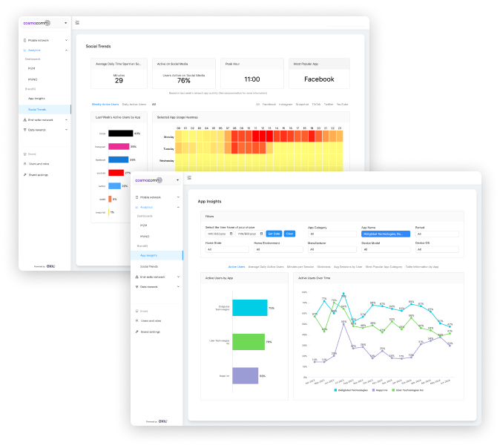Open calendar picker on second date field
Viewport: 500px width, 448px height.
tap(261, 234)
